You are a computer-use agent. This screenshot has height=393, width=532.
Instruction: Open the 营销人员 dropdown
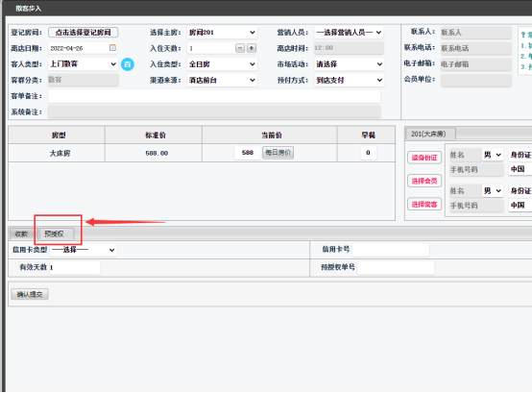(349, 33)
